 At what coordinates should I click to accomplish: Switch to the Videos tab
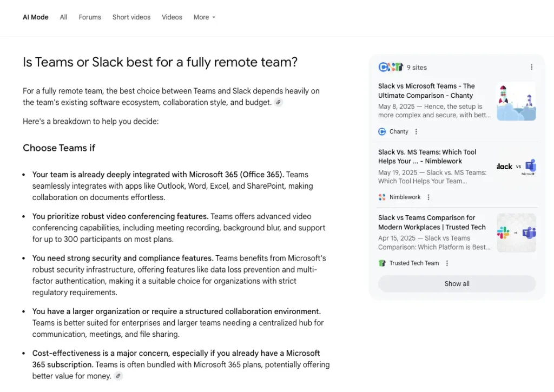pos(172,17)
